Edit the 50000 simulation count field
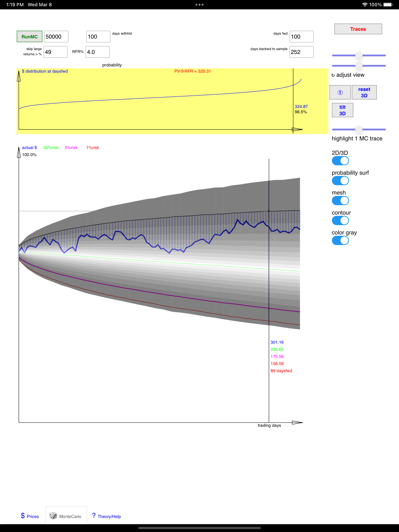Image resolution: width=399 pixels, height=532 pixels. click(56, 37)
